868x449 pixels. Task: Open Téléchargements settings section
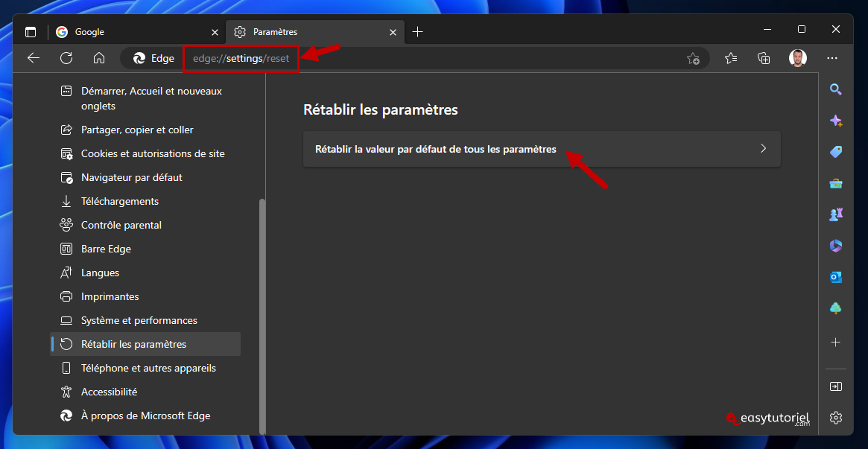click(119, 201)
